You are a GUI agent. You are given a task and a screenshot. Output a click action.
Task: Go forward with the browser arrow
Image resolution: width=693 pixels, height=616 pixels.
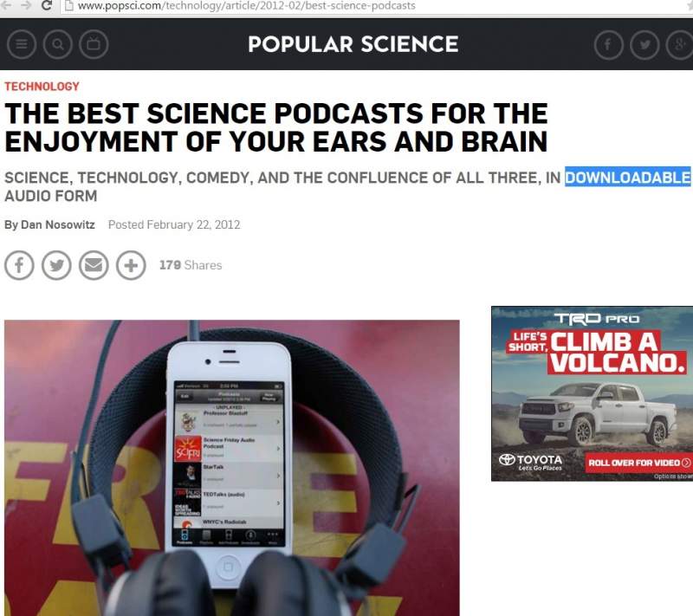[x=26, y=5]
